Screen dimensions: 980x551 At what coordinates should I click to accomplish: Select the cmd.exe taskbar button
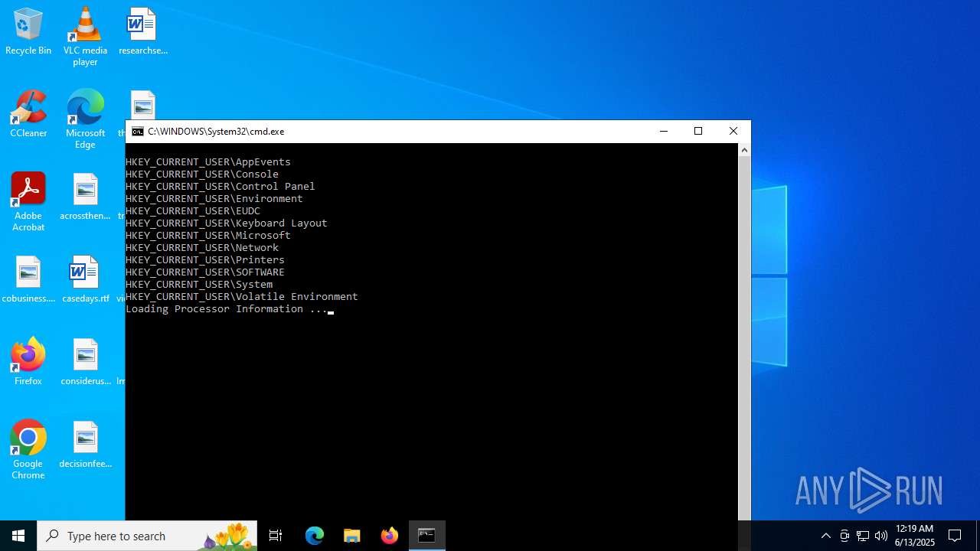point(427,536)
